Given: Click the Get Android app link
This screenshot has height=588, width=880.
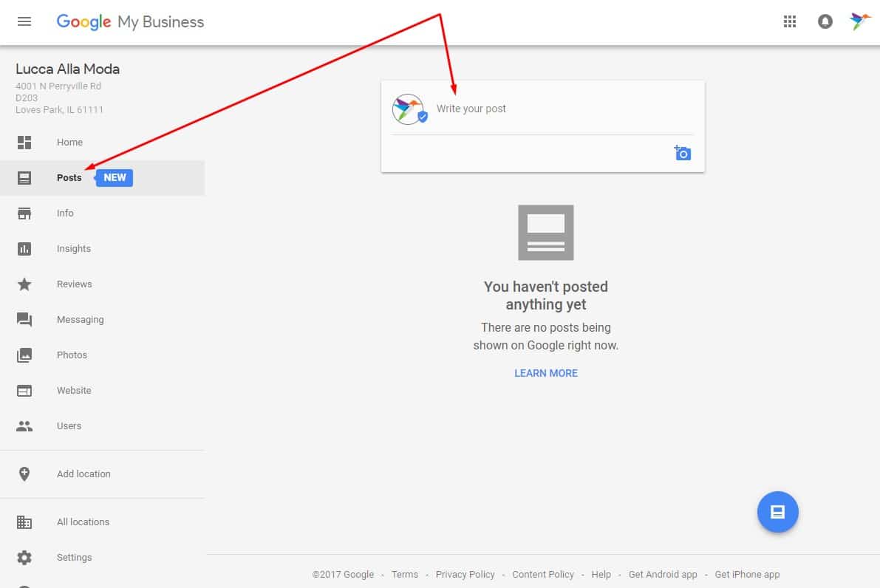Looking at the screenshot, I should [x=663, y=575].
